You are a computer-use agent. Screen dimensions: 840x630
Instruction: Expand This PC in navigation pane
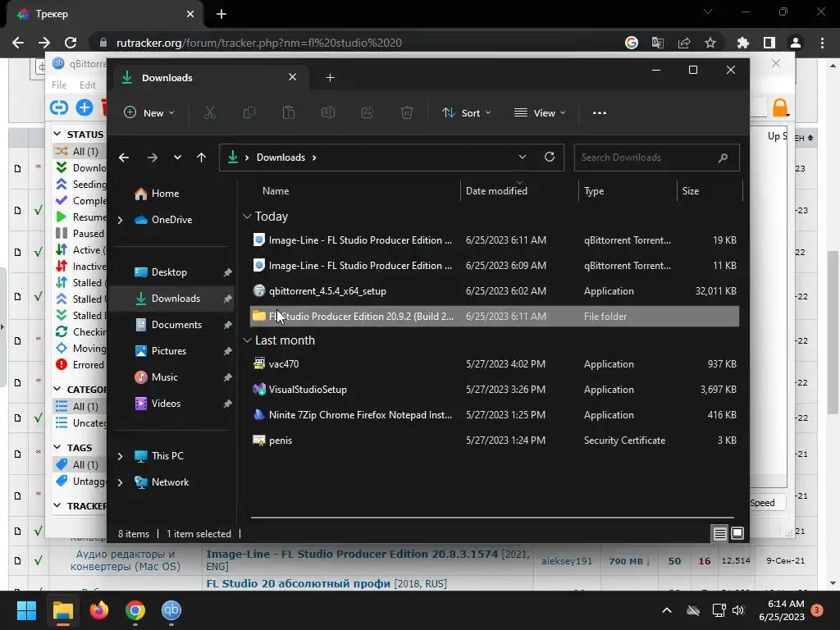click(x=121, y=456)
